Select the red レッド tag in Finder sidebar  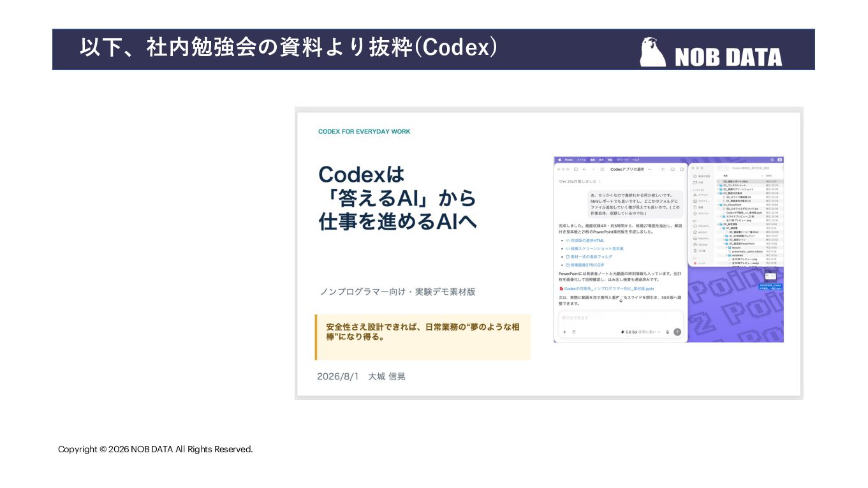coord(700,263)
